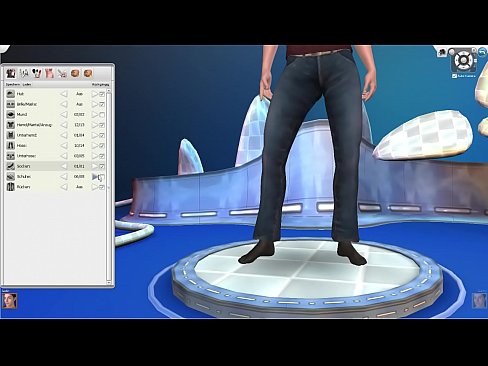Viewport: 488px width, 366px height.
Task: Select the Unterhemd list row
Action: tap(56, 135)
